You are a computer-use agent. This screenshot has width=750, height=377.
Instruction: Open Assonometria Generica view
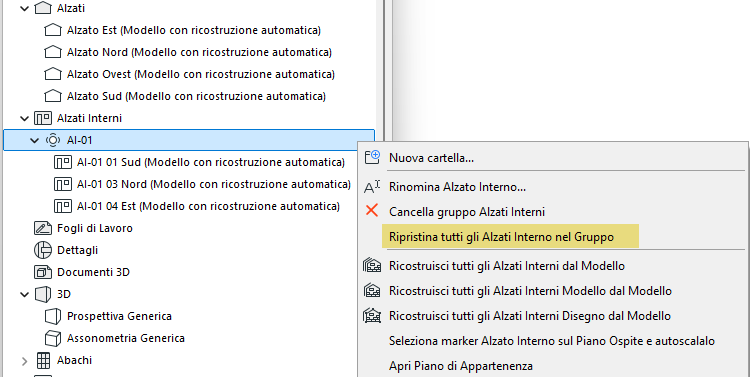126,338
